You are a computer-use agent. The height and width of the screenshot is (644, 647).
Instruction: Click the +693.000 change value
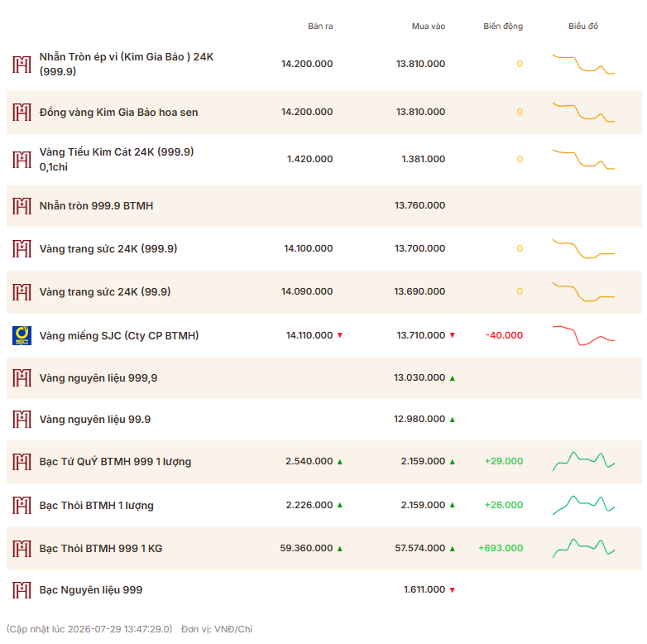tap(501, 548)
